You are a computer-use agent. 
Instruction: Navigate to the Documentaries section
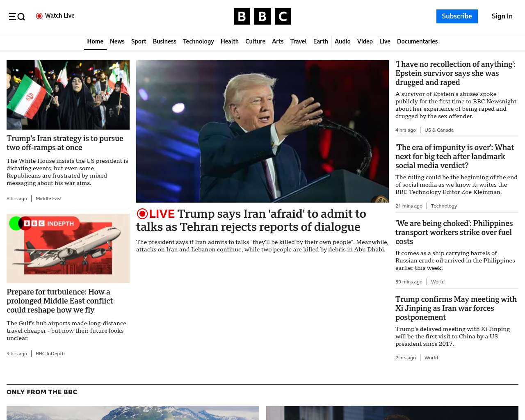(x=417, y=41)
